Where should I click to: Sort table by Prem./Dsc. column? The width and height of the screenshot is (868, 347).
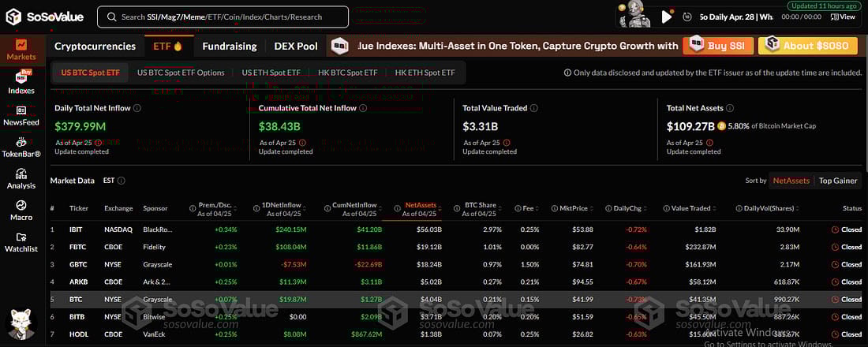pos(213,209)
